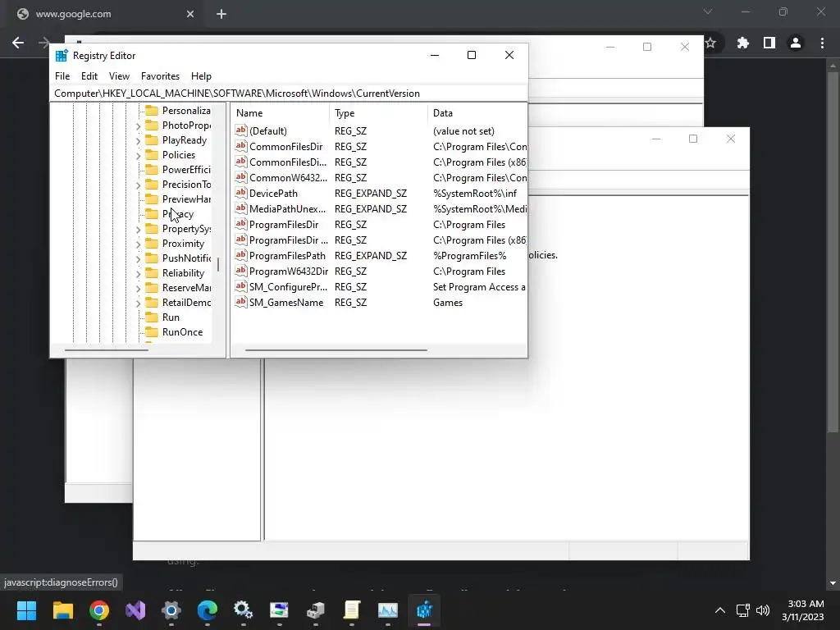
Task: Close the www.google.com browser tab
Action: 190,14
